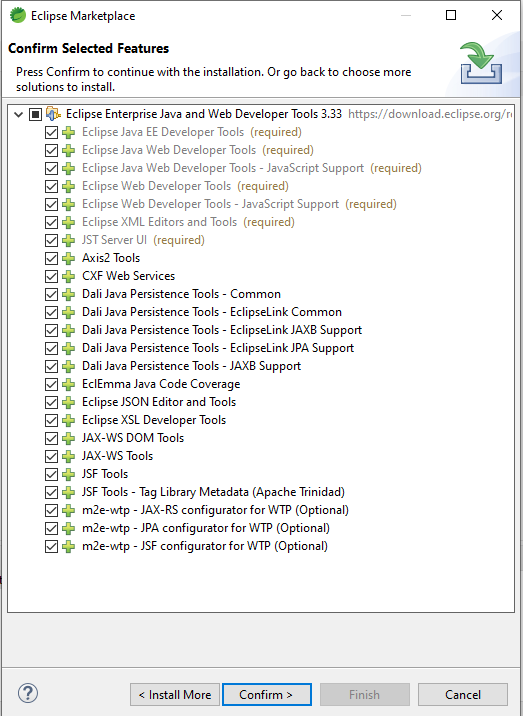Uncheck the JAX-WS Tools checkbox
The image size is (523, 716).
point(51,456)
